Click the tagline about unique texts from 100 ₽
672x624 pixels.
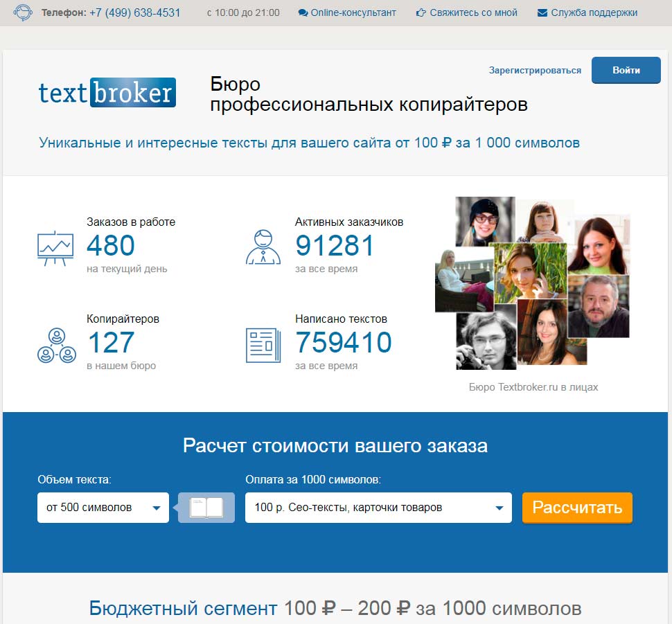click(x=309, y=143)
